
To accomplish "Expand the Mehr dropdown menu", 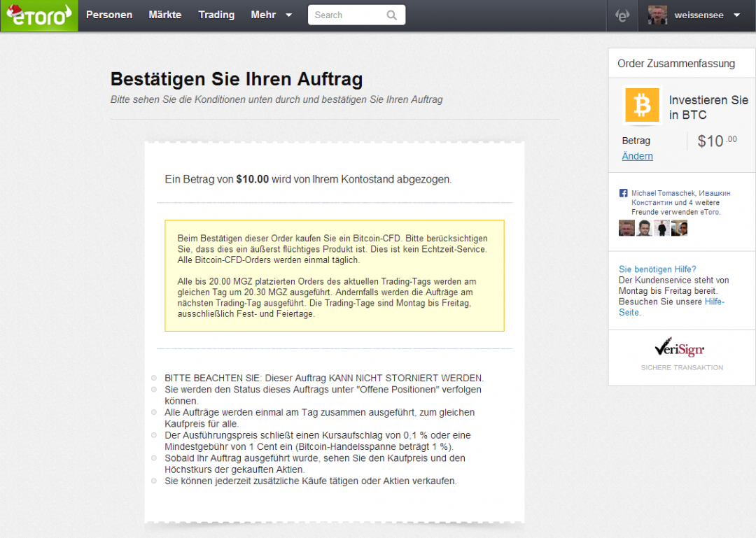I will pos(271,15).
